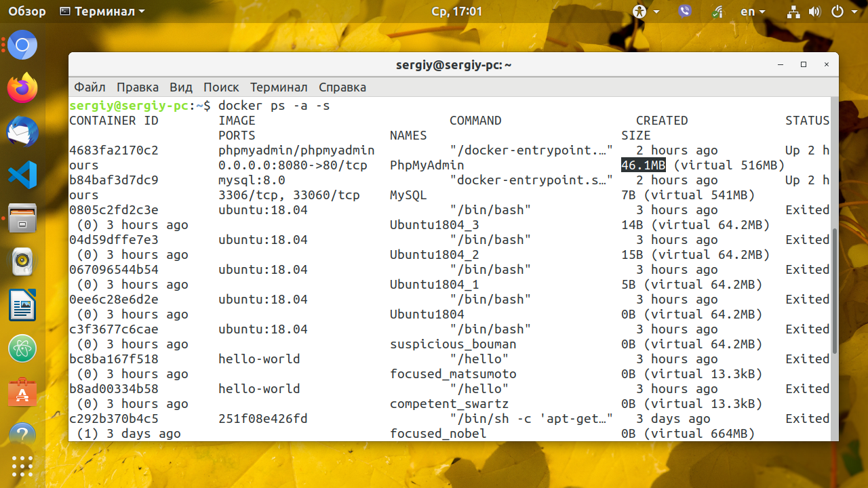The width and height of the screenshot is (868, 488).
Task: Launch Firefox from the dock
Action: click(x=22, y=88)
